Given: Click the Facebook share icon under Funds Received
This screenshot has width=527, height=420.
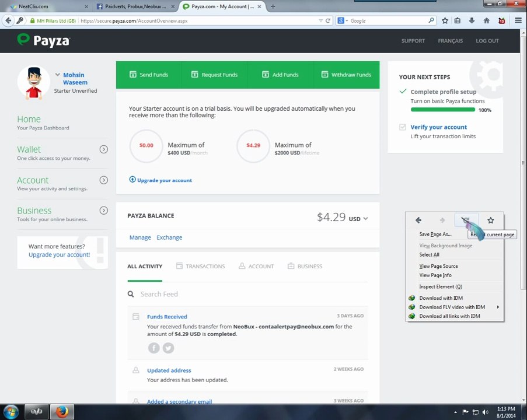Looking at the screenshot, I should pyautogui.click(x=154, y=348).
